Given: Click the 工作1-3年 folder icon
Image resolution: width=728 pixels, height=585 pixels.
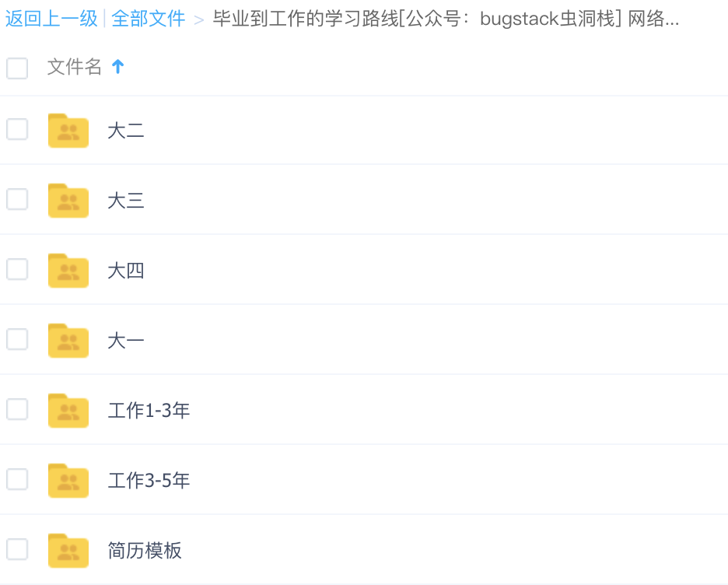Looking at the screenshot, I should pos(68,411).
